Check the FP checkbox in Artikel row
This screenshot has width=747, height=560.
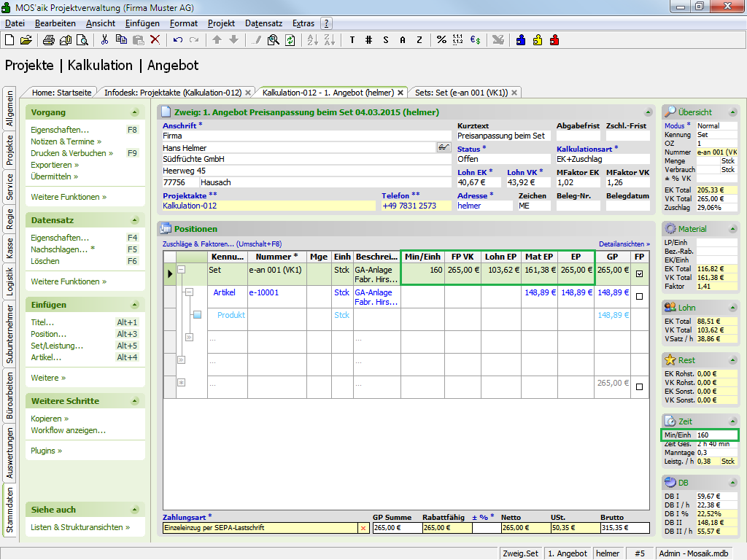click(640, 297)
